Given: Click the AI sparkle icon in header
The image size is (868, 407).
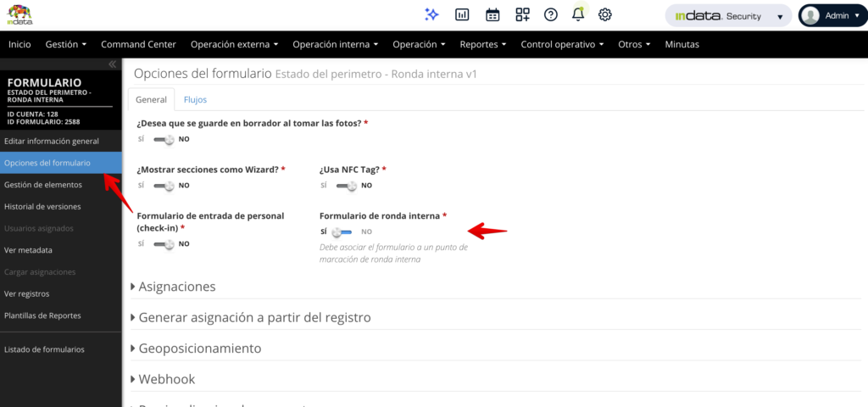Looking at the screenshot, I should [432, 14].
